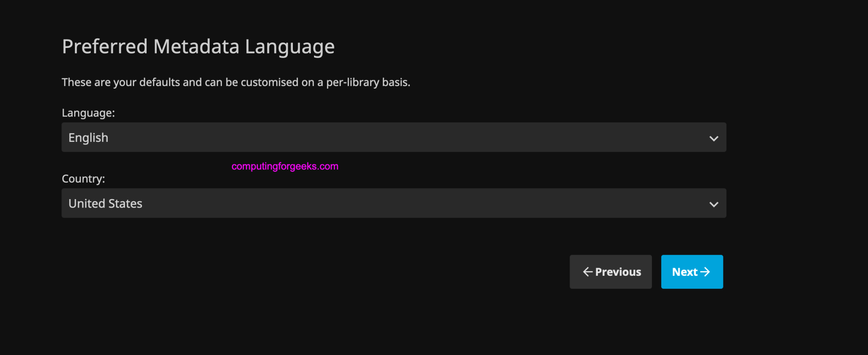Click the defaults description text
Viewport: 868px width, 355px height.
[236, 82]
